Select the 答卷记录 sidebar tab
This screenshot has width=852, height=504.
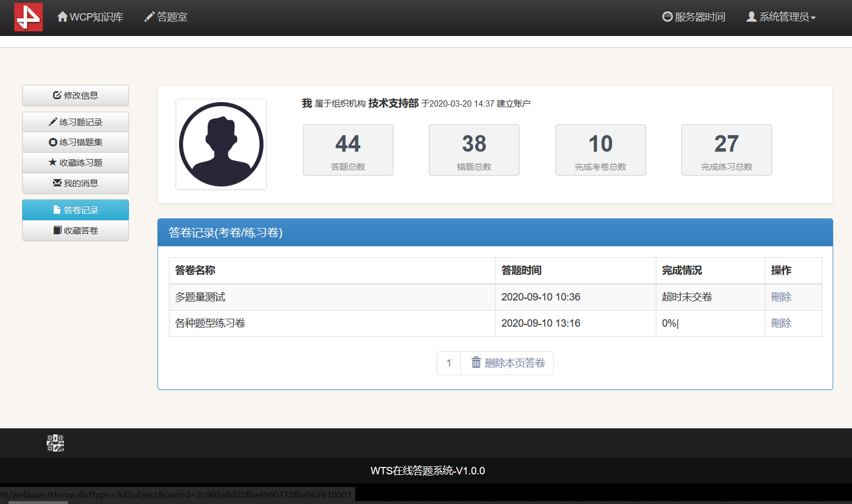click(x=75, y=210)
